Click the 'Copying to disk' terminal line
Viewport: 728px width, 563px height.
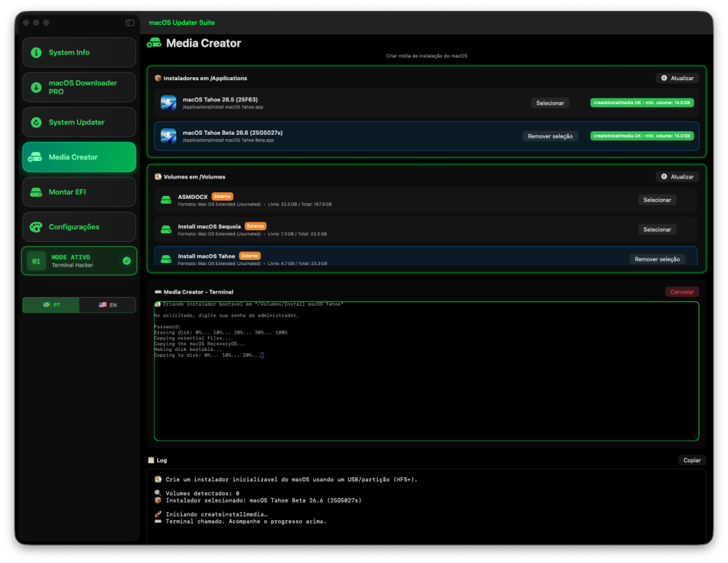[208, 355]
